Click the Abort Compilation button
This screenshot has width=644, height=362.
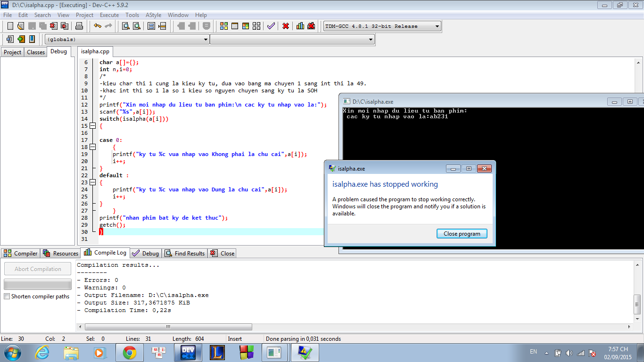pos(38,269)
